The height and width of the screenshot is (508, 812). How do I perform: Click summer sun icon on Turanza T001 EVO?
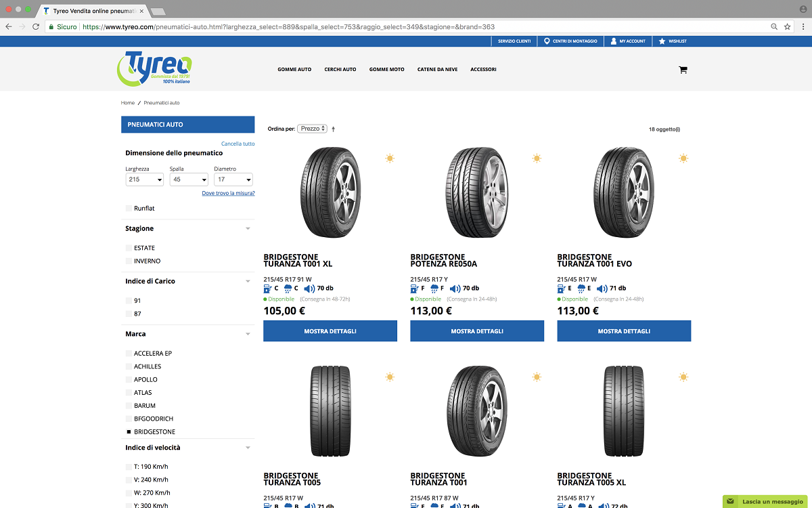point(683,158)
